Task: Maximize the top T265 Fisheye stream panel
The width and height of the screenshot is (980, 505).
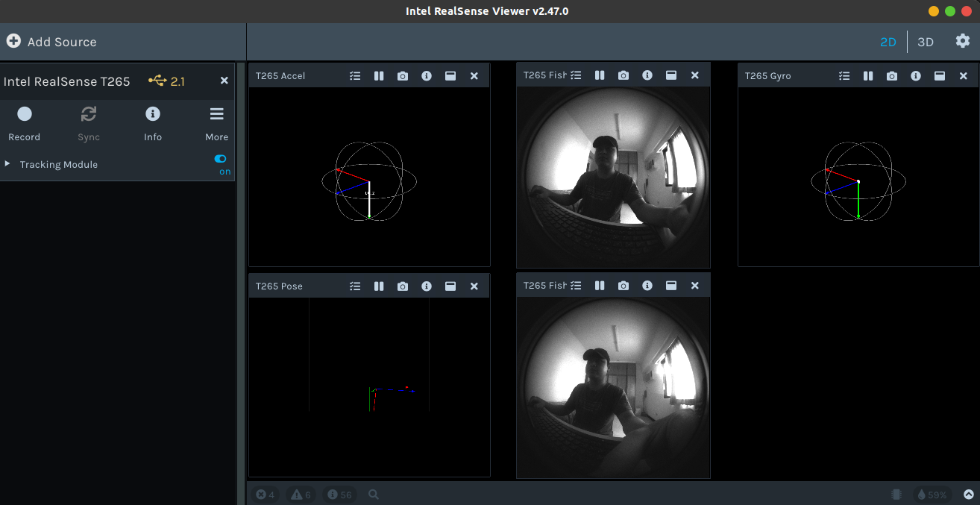Action: tap(671, 75)
